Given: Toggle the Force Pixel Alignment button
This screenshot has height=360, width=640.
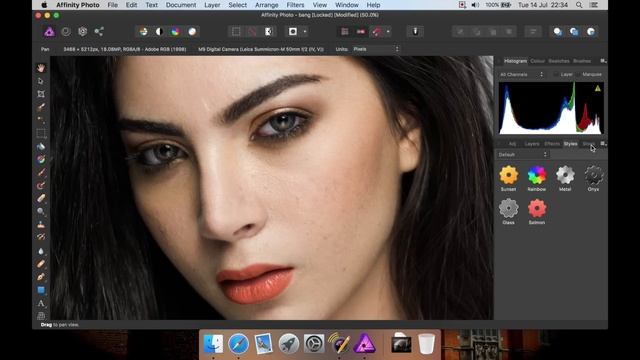Looking at the screenshot, I should (345, 31).
